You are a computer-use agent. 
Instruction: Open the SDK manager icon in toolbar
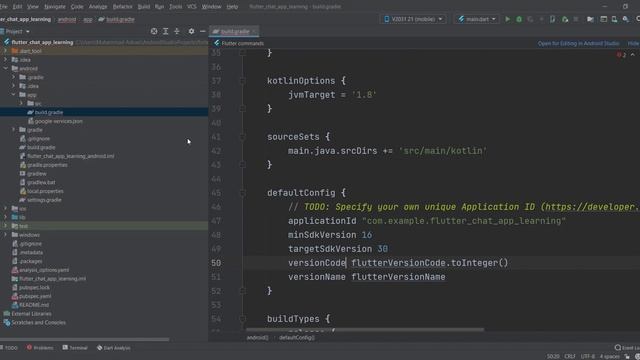click(626, 19)
